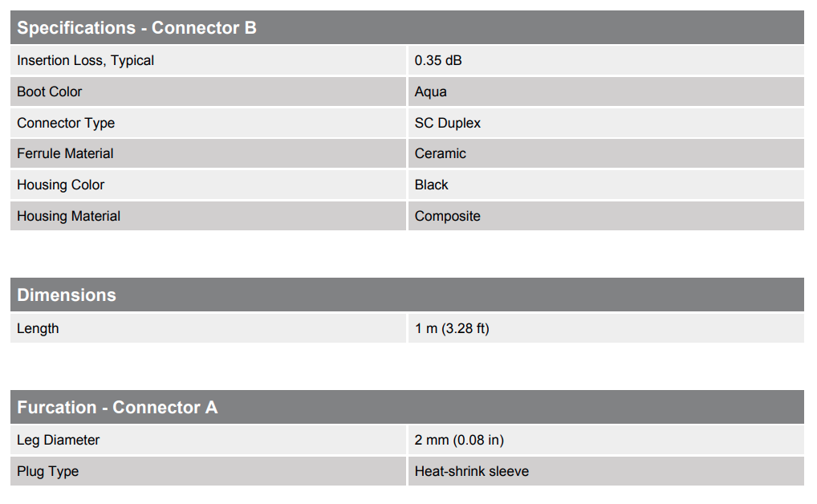Screen dimensions: 817x504
Task: Select the Length row label
Action: coord(38,329)
